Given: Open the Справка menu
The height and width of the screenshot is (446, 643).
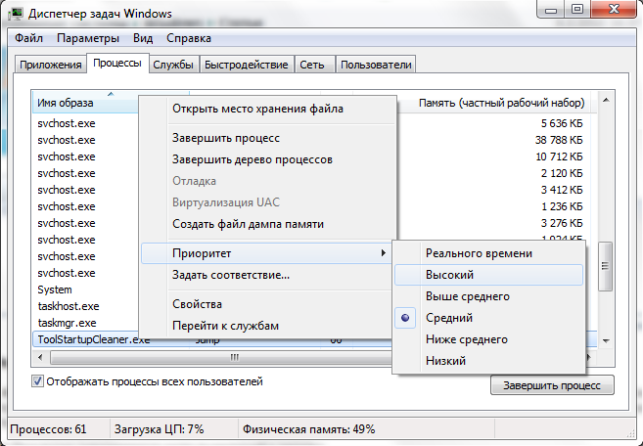Looking at the screenshot, I should click(189, 38).
